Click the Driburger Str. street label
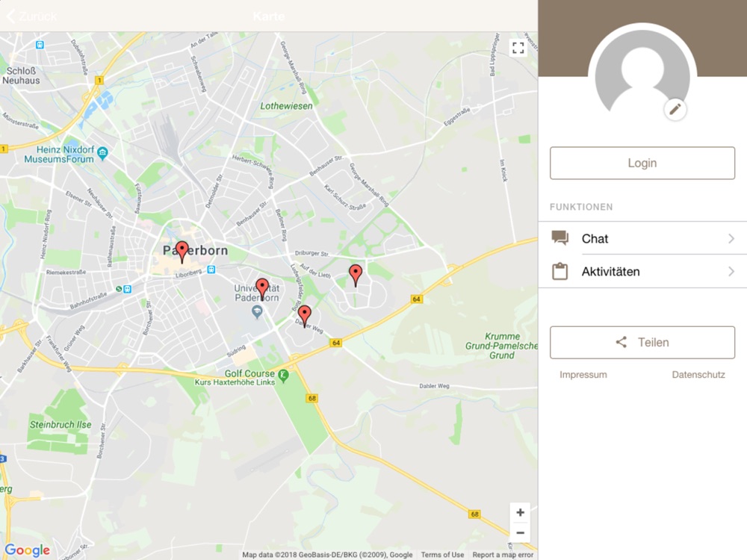Viewport: 747px width, 560px height. click(311, 253)
